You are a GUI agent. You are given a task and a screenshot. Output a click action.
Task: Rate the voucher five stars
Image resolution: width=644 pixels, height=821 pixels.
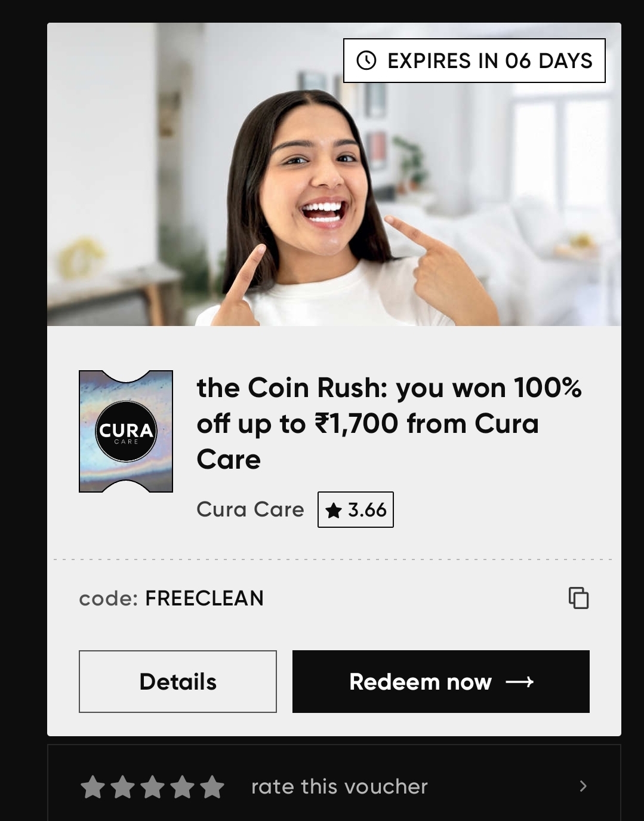point(212,787)
